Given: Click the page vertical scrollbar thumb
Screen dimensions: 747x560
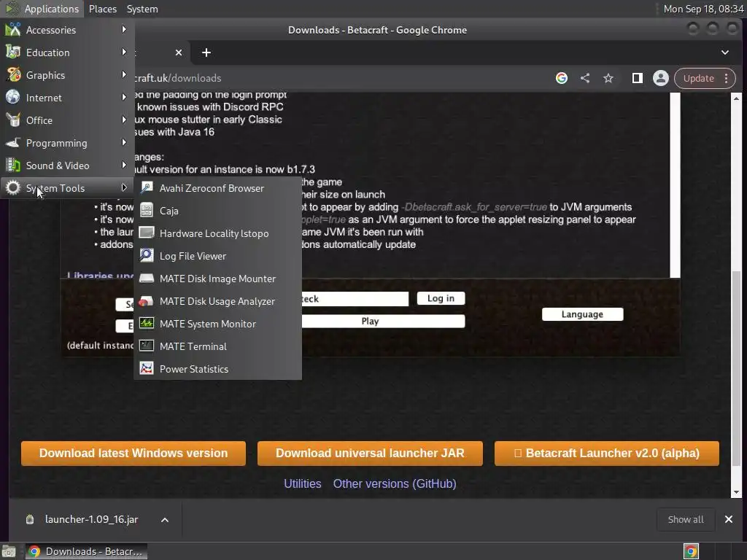Looking at the screenshot, I should 737,368.
